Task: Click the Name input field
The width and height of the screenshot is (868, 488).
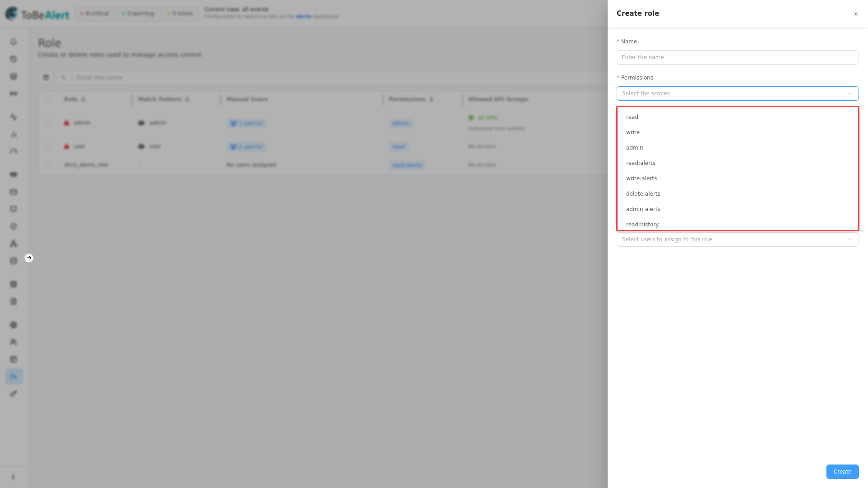Action: 737,57
